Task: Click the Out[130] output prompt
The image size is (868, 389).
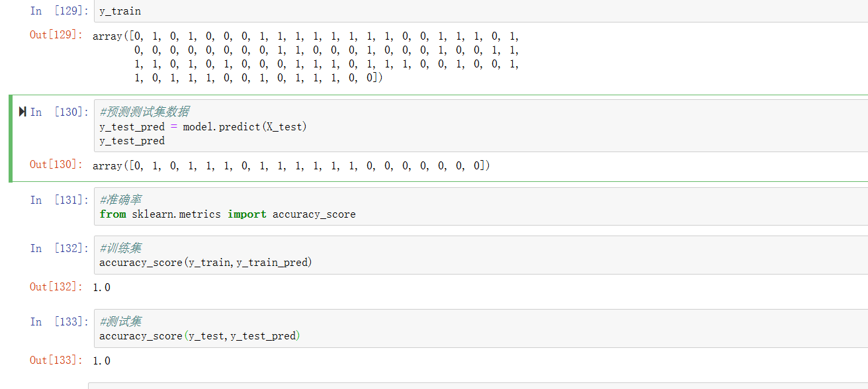Action: [57, 164]
